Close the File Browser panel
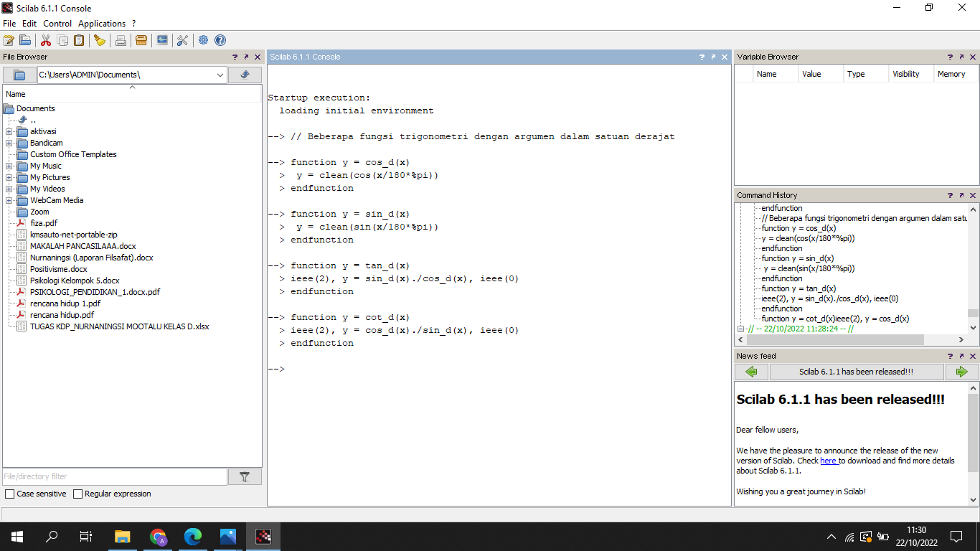The image size is (980, 551). point(257,57)
